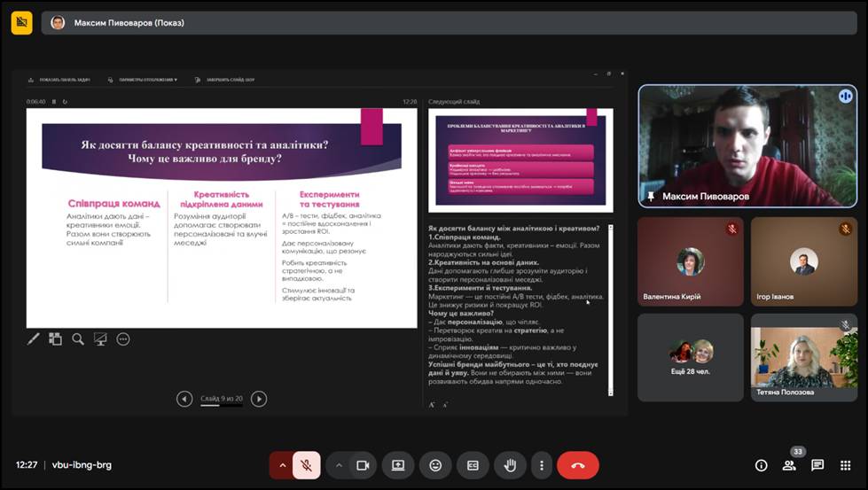The image size is (868, 490).
Task: Raise your hand in the meeting
Action: pyautogui.click(x=510, y=465)
